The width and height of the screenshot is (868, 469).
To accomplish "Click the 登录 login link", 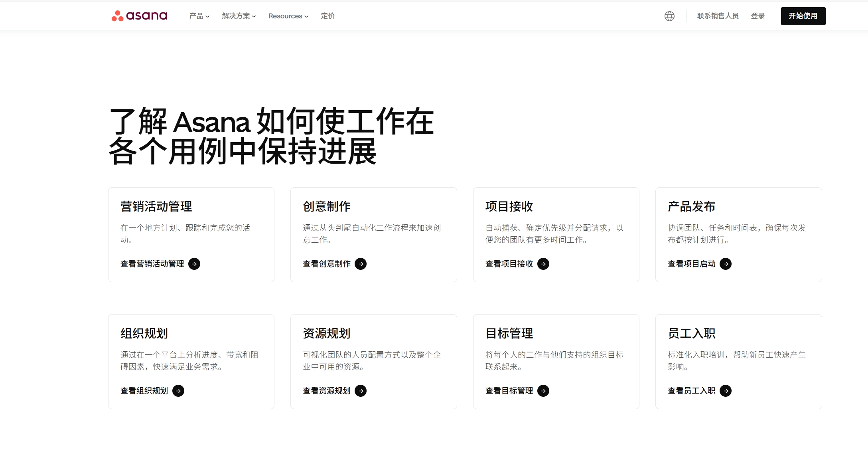I will (x=758, y=16).
